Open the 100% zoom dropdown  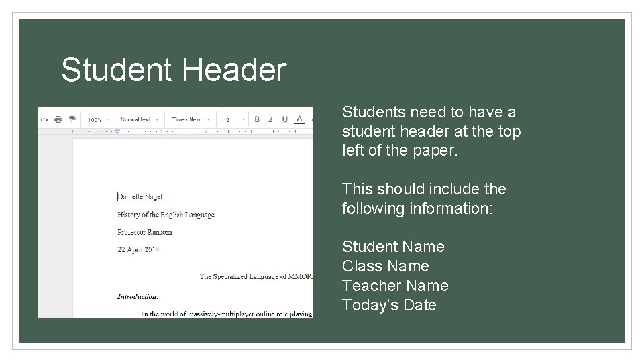point(99,120)
